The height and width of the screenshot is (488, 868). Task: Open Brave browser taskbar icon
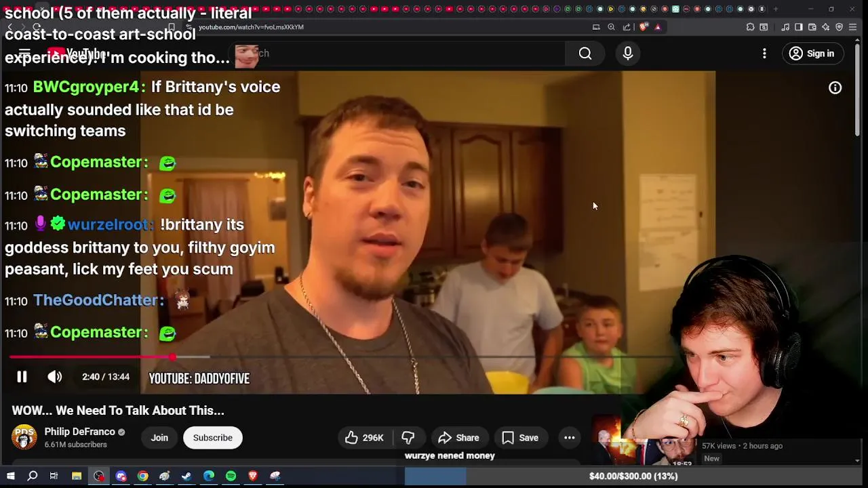click(253, 476)
